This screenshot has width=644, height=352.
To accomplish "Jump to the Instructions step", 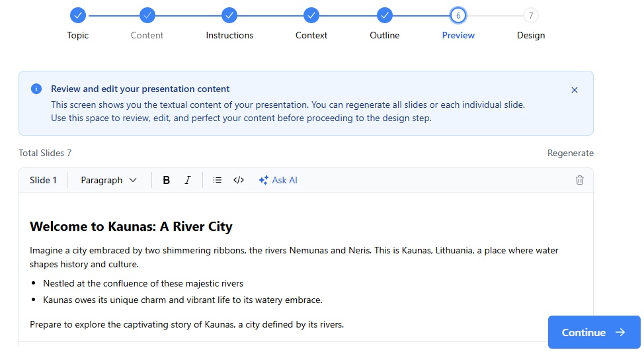I will (x=229, y=15).
